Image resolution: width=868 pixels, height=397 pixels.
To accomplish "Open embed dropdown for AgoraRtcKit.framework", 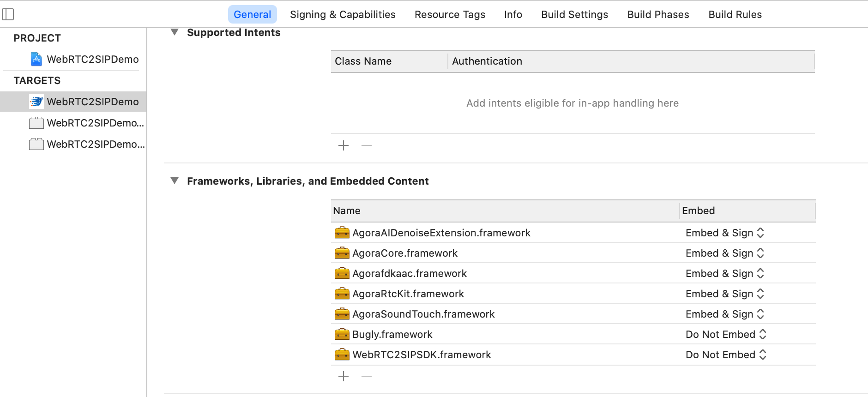I will 760,294.
